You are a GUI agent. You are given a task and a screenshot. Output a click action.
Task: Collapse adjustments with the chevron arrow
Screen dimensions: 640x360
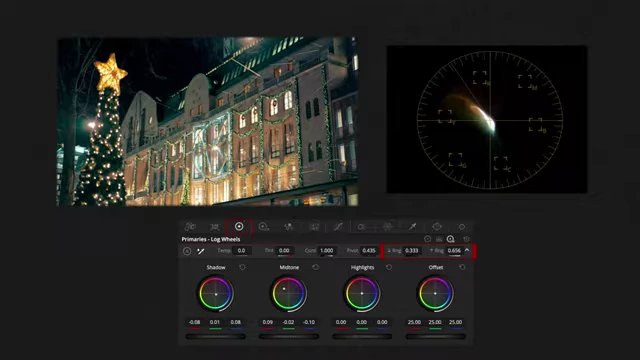(467, 250)
